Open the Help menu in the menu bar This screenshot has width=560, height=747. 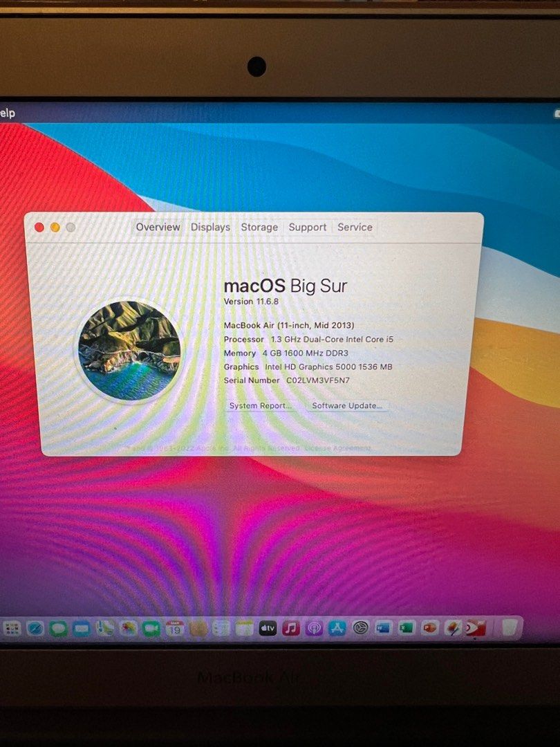click(x=7, y=113)
